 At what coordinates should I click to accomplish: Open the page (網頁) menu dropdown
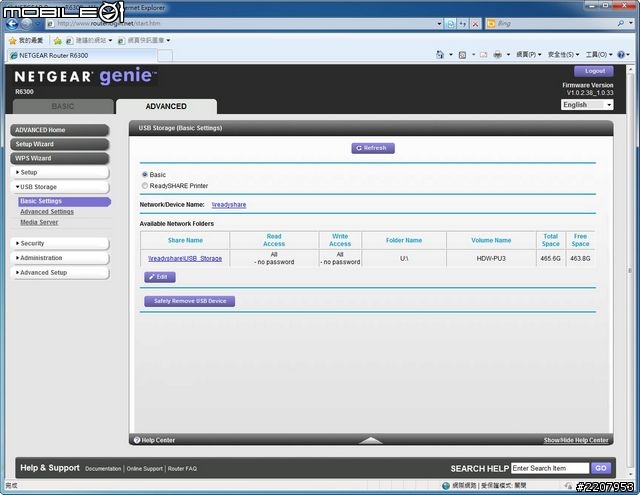pos(529,55)
